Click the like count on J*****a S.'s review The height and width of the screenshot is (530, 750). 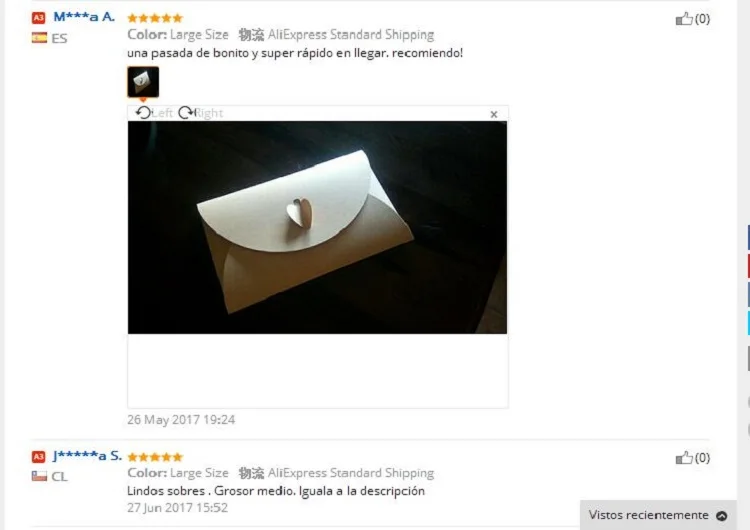coord(702,458)
